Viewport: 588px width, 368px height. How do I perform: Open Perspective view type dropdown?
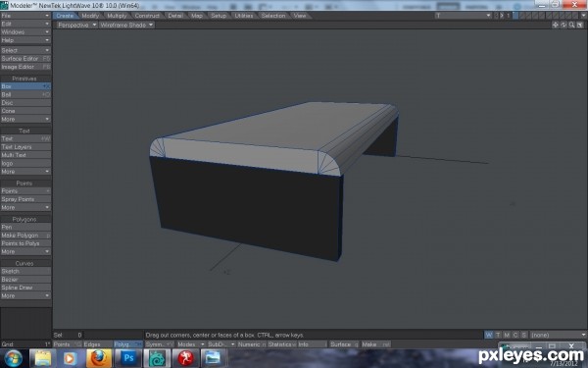pyautogui.click(x=77, y=25)
